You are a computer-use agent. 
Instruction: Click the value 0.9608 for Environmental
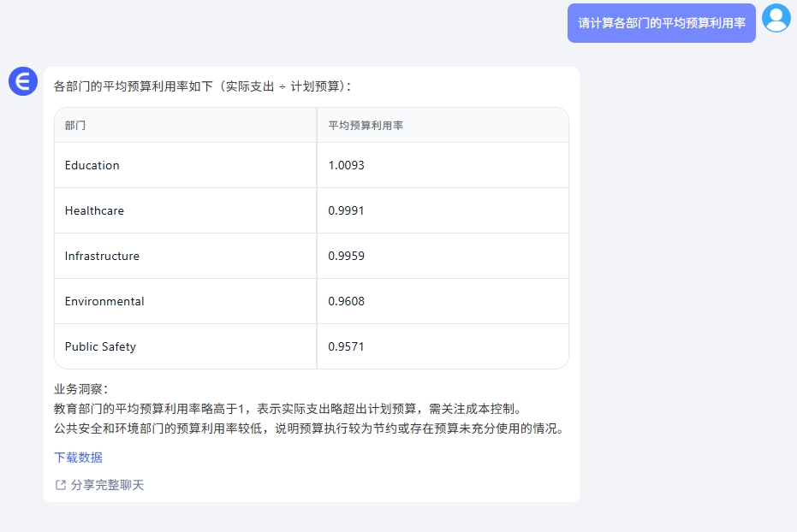(x=346, y=301)
